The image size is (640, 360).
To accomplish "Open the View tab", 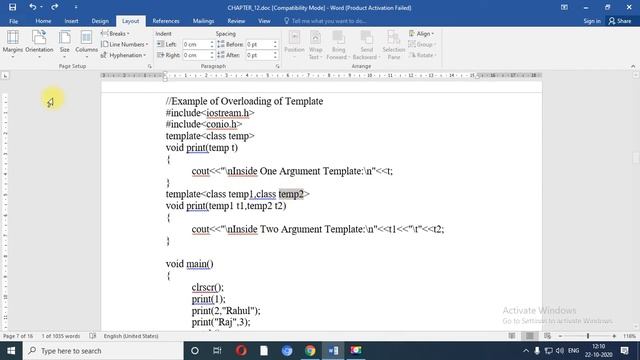I will [264, 21].
